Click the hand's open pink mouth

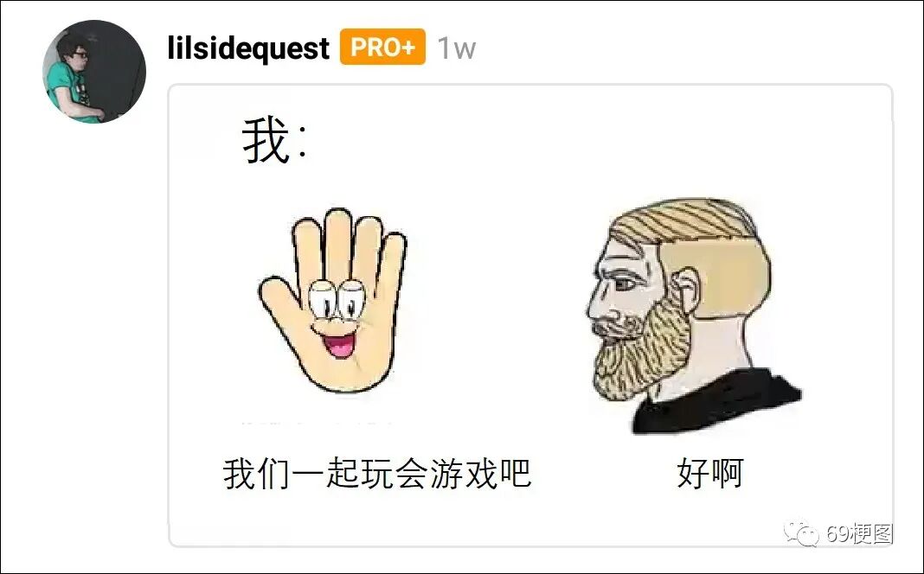pyautogui.click(x=341, y=345)
